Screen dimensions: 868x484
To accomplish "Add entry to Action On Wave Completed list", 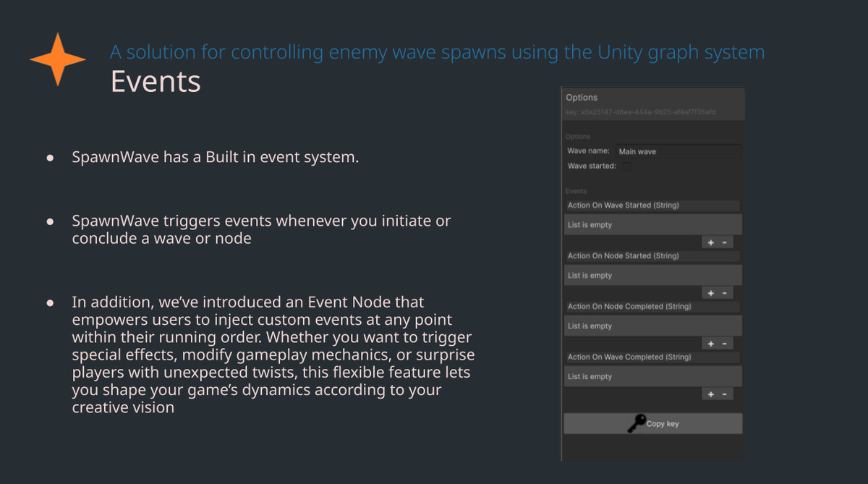I will click(x=710, y=394).
